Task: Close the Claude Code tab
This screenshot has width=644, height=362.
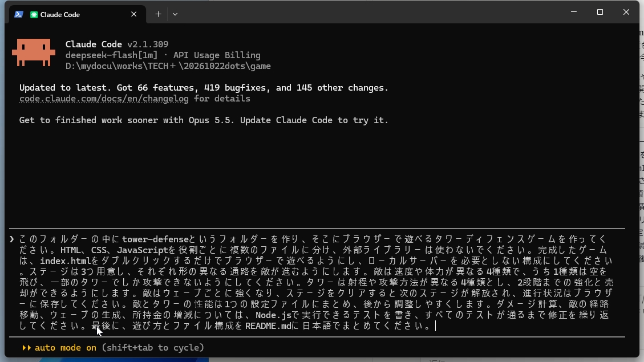Action: 134,14
